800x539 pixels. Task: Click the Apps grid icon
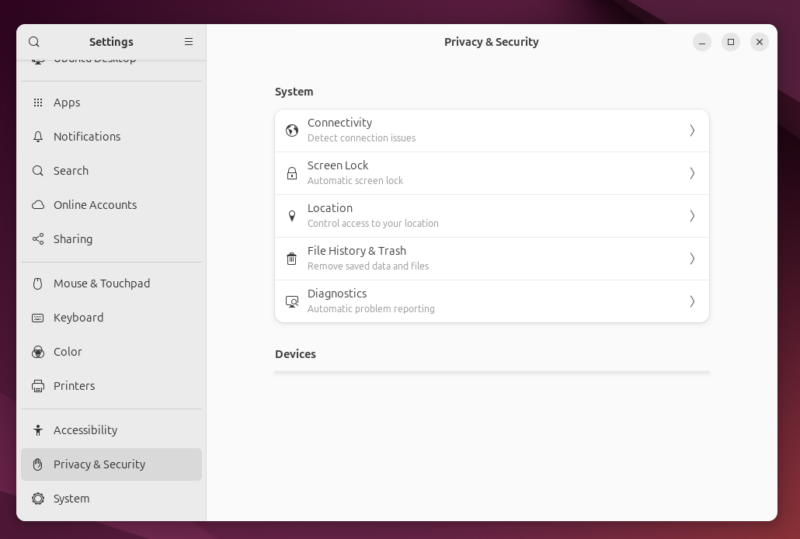38,103
